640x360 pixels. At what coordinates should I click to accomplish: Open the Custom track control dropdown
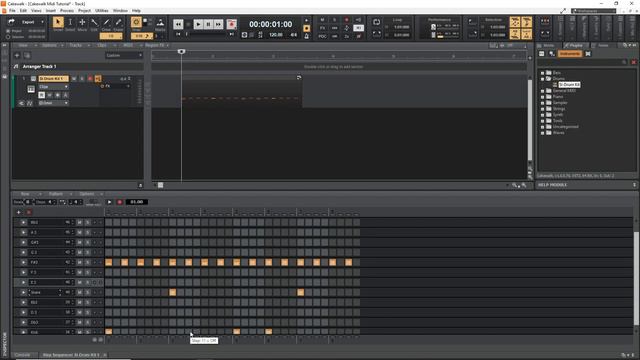(124, 56)
